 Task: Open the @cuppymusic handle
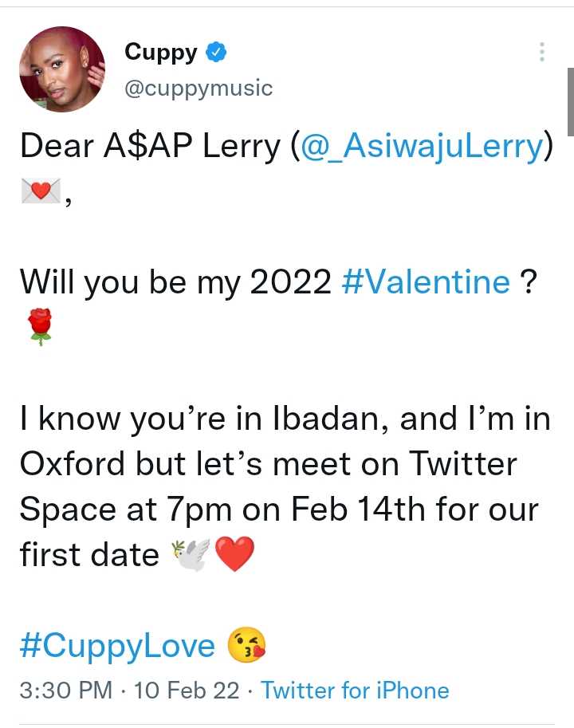[x=199, y=88]
